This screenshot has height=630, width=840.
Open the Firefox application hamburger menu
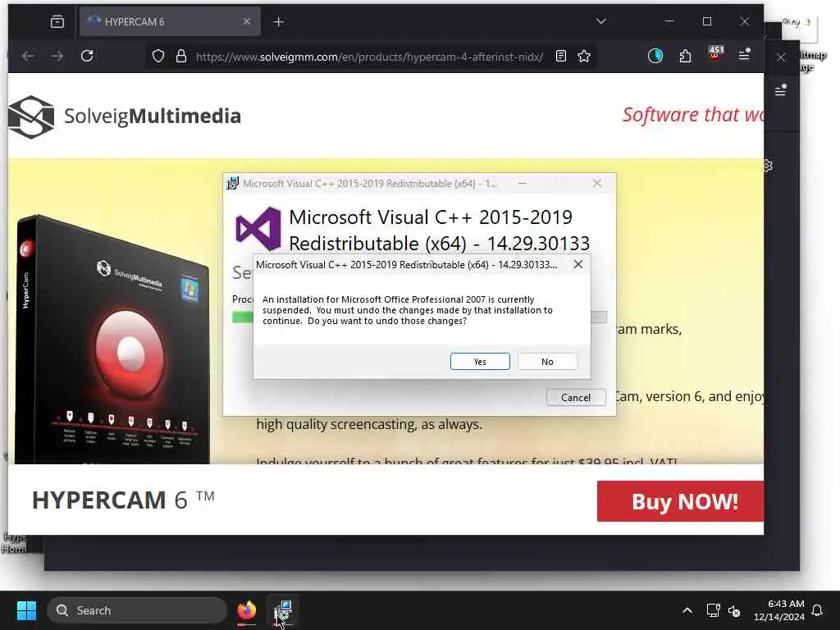pyautogui.click(x=744, y=55)
